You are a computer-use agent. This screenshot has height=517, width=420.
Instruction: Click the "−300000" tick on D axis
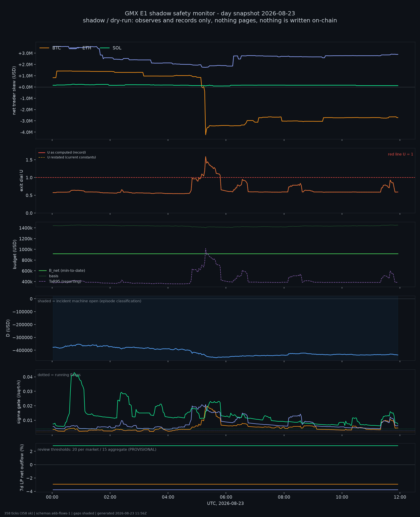[x=23, y=338]
